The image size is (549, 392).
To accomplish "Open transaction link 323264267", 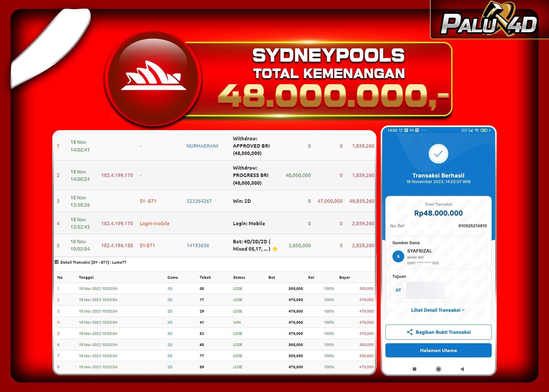I will click(x=199, y=201).
